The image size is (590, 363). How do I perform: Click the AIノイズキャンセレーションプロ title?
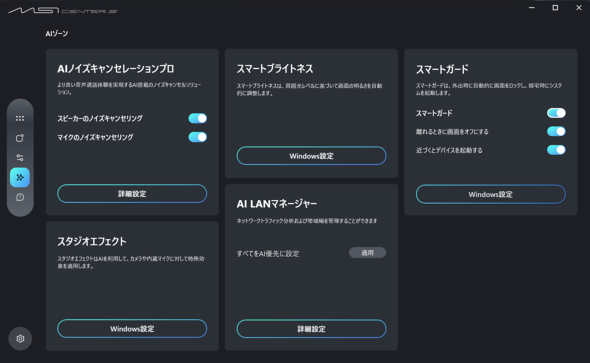[116, 69]
